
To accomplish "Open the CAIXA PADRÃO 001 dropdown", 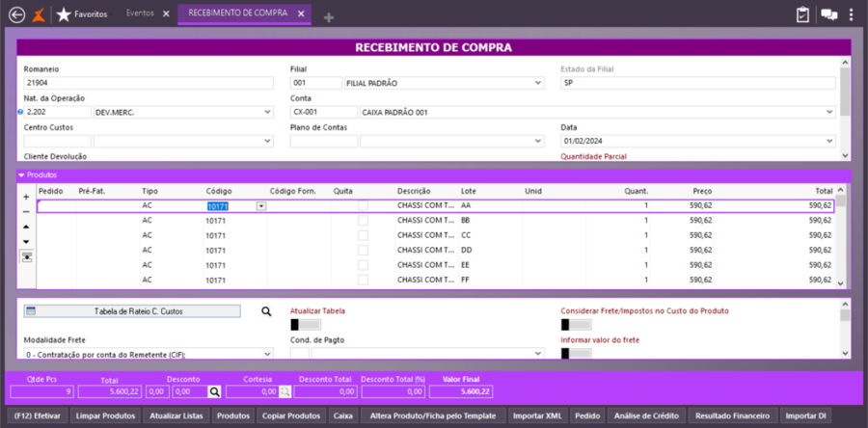I will [829, 112].
